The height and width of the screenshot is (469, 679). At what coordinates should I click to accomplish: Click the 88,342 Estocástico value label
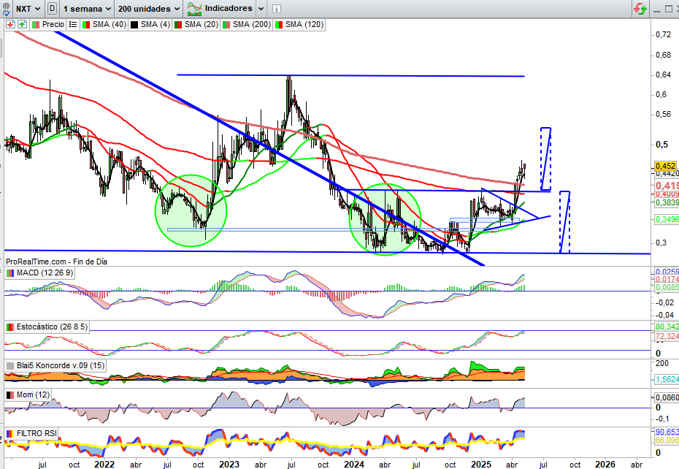[x=666, y=327]
